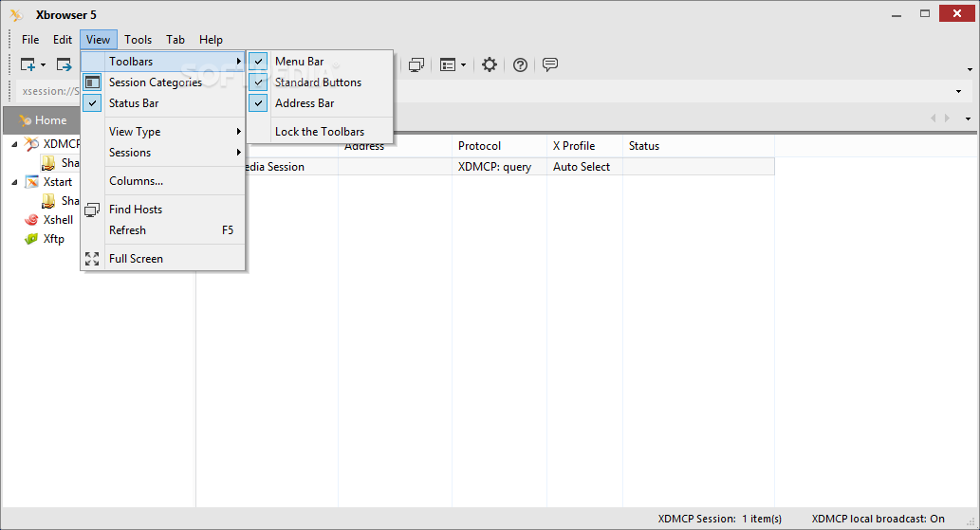Screen dimensions: 980x530
Task: Sort by the Protocol column header
Action: (499, 146)
